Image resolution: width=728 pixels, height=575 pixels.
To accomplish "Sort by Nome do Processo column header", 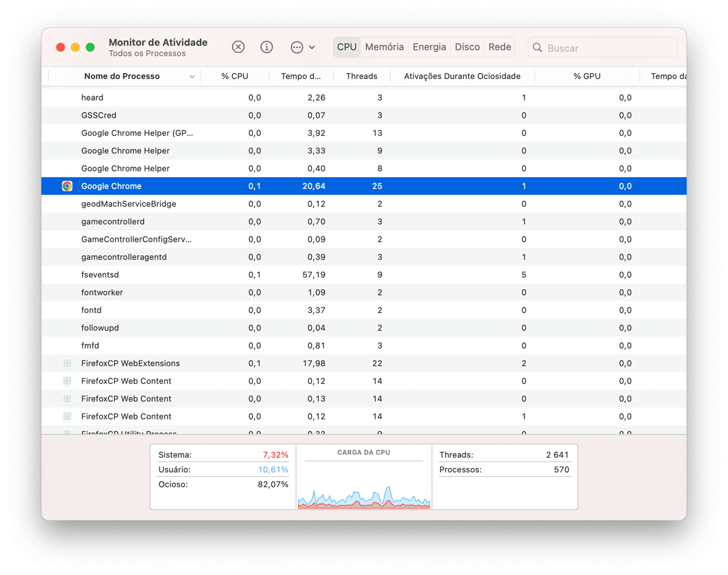I will pyautogui.click(x=125, y=76).
